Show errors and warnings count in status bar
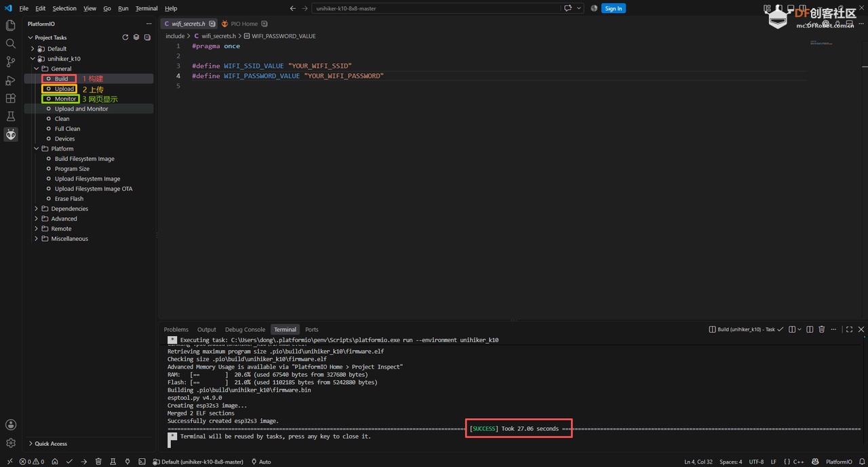 [32, 462]
